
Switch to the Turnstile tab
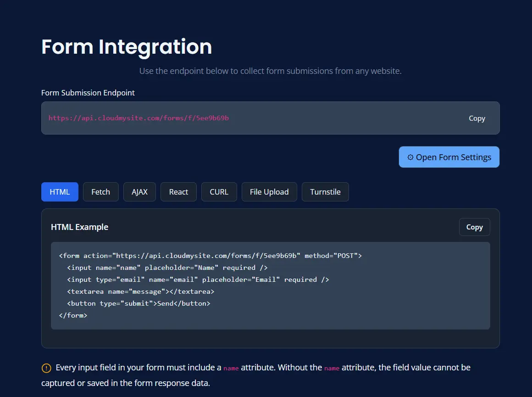point(325,192)
